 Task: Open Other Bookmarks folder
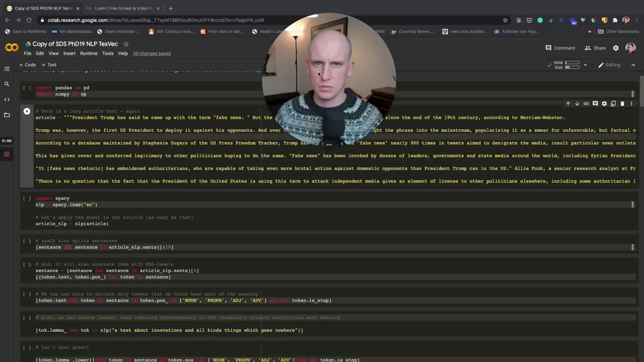[618, 31]
